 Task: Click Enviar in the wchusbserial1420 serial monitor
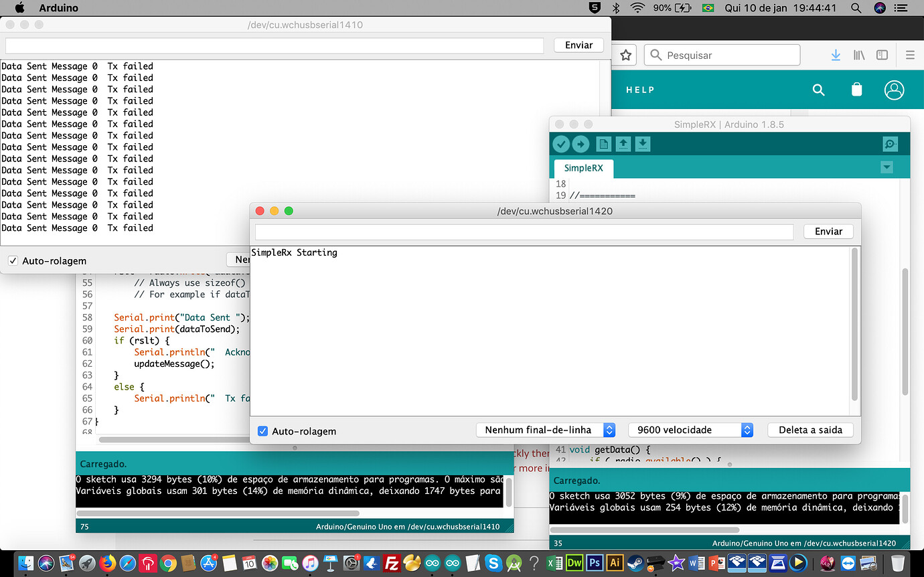click(828, 231)
